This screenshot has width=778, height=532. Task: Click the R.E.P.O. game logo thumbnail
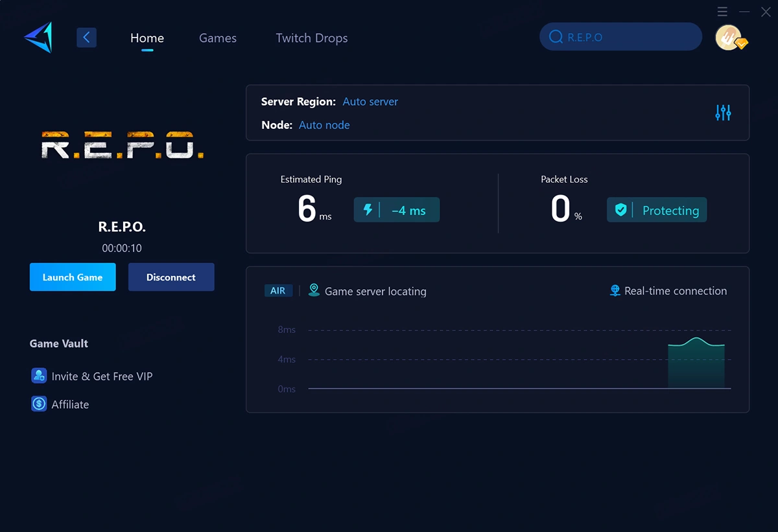tap(123, 145)
